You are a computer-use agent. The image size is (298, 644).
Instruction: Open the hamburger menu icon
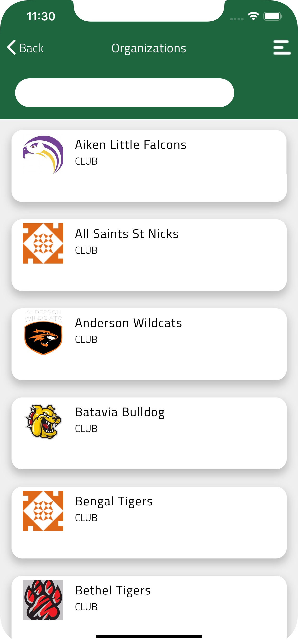click(282, 47)
